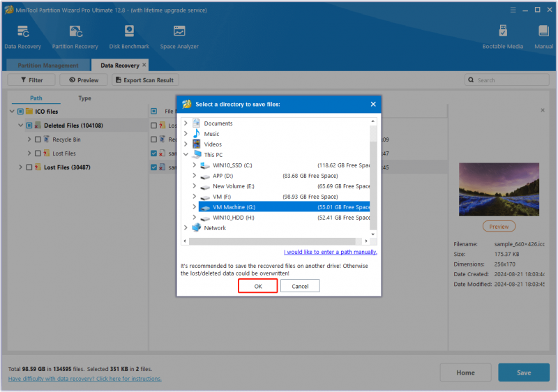This screenshot has width=558, height=392.
Task: Click the dialog's horizontal scrollbar track
Action: coord(272,241)
